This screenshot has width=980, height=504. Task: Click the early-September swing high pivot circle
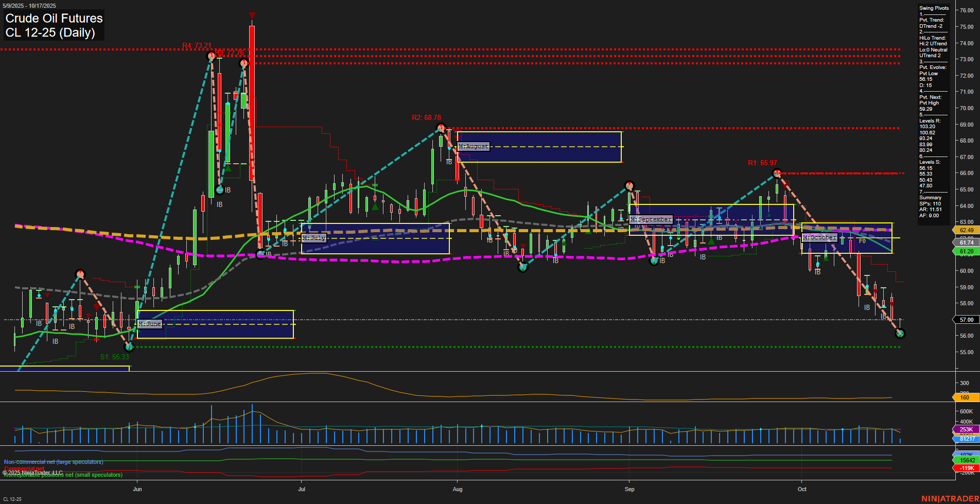click(629, 186)
